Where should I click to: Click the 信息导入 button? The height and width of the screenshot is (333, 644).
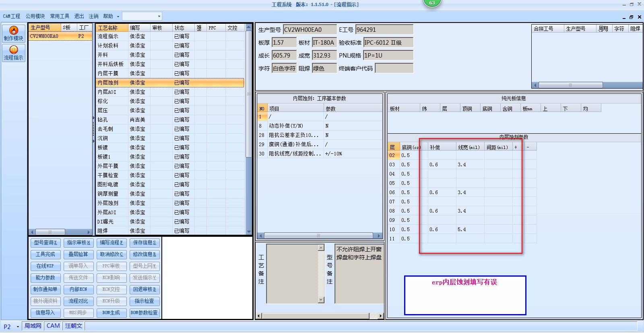45,313
